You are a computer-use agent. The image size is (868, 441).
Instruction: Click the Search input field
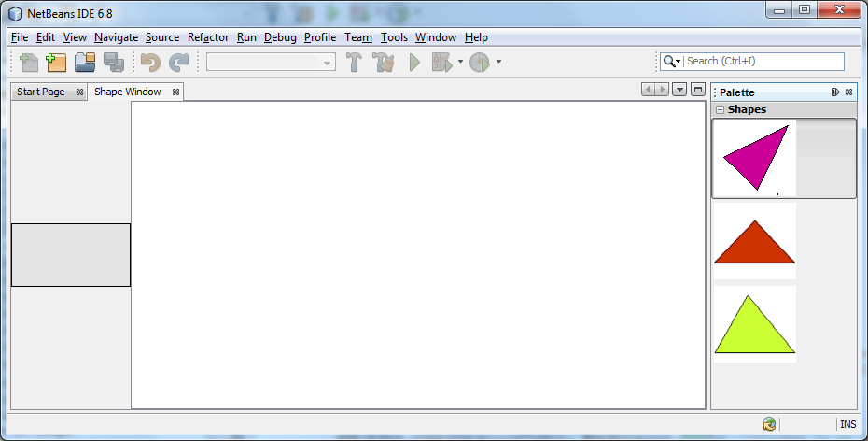coord(763,61)
